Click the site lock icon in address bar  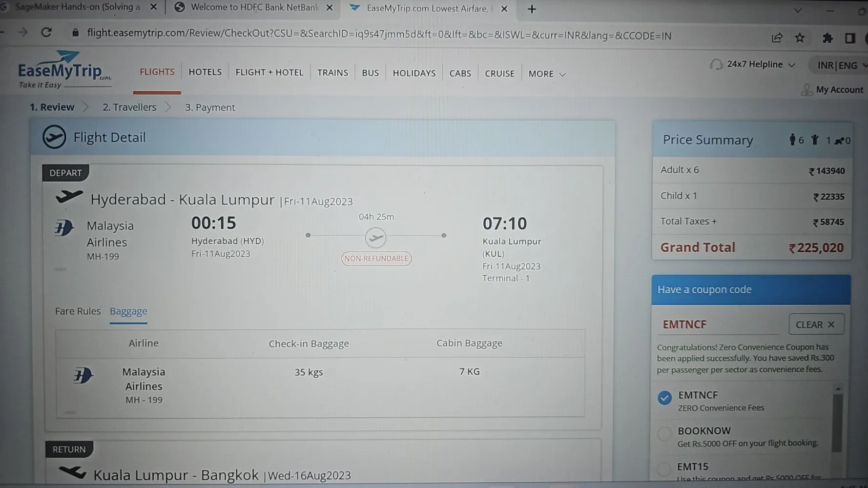[x=75, y=33]
